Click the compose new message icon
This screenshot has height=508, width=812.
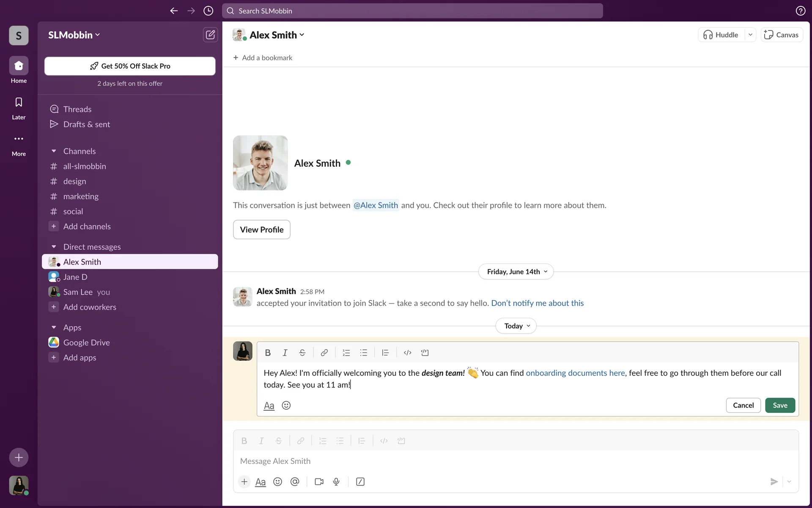(210, 35)
